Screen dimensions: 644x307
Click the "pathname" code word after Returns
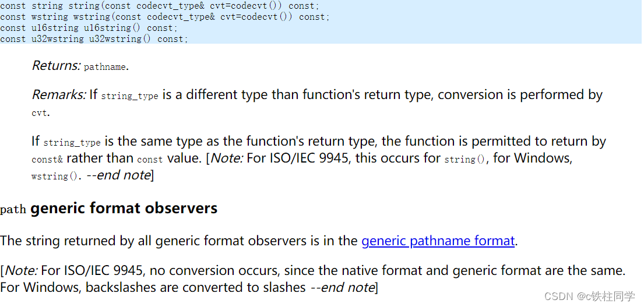[104, 67]
